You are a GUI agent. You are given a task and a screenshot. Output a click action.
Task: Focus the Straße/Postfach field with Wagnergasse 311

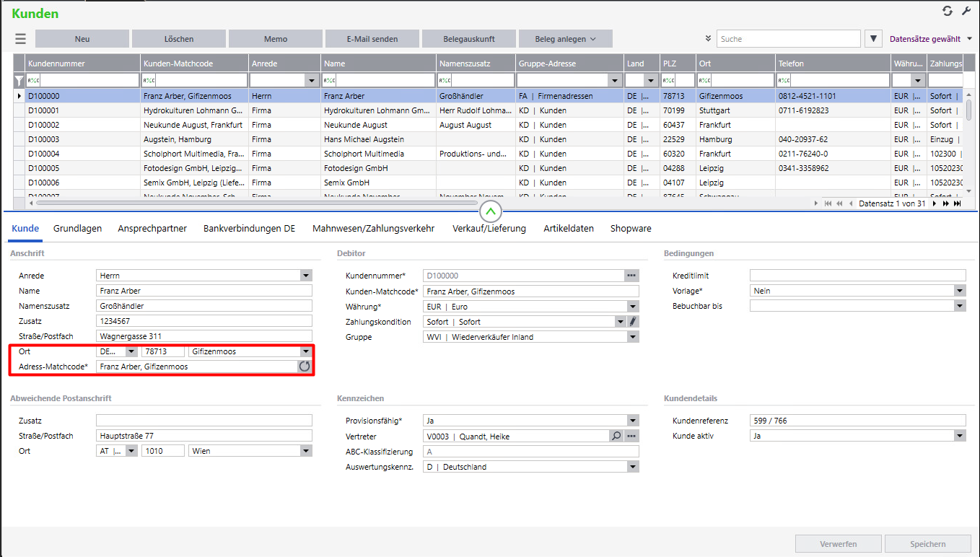coord(204,336)
